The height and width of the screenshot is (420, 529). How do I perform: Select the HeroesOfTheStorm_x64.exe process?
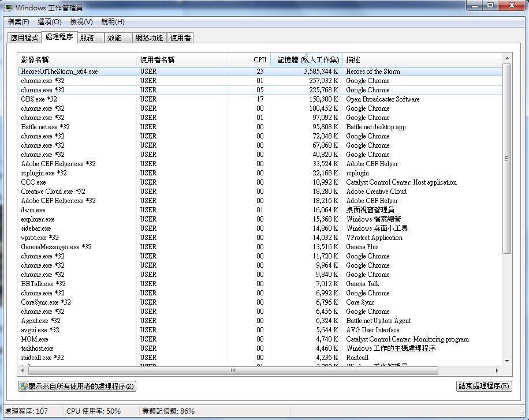pyautogui.click(x=260, y=72)
